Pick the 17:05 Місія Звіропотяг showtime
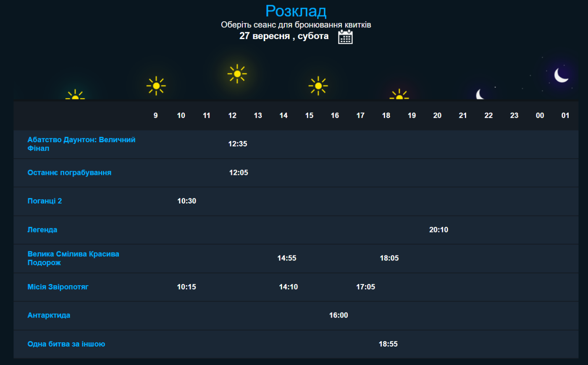The height and width of the screenshot is (365, 588). click(x=365, y=287)
